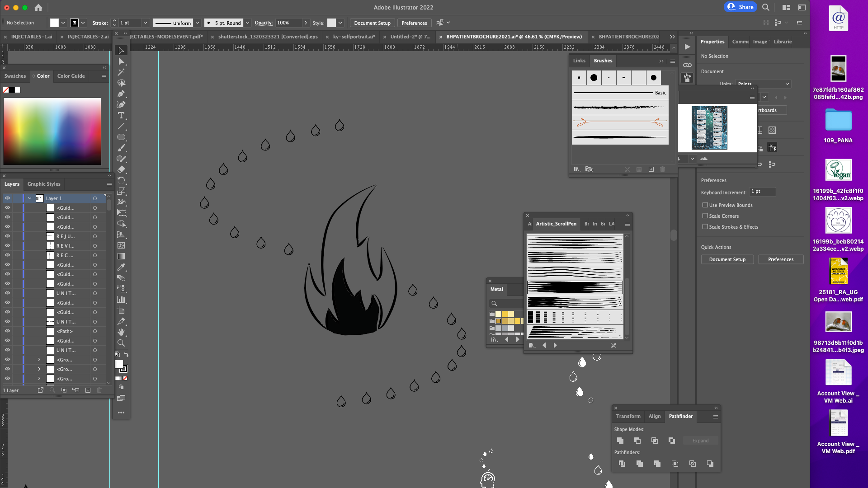Switch to Graphic Styles tab
The width and height of the screenshot is (868, 488).
point(44,184)
